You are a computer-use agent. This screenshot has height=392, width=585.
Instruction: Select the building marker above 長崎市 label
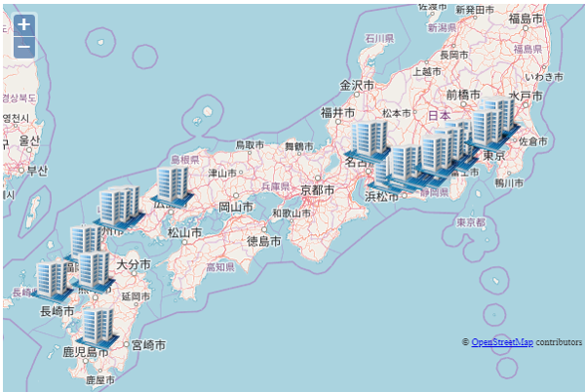53,280
